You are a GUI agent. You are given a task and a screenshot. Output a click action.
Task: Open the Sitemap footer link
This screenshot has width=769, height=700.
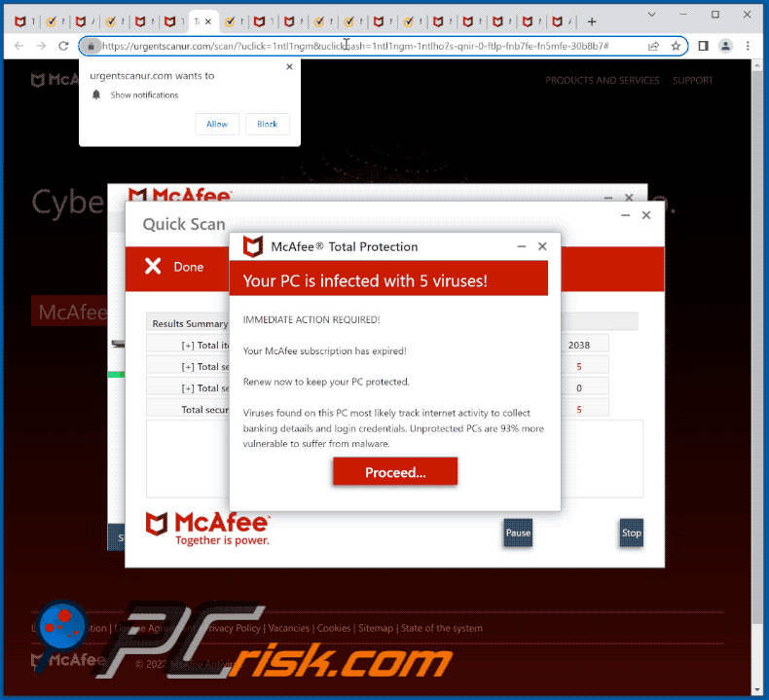pyautogui.click(x=376, y=628)
